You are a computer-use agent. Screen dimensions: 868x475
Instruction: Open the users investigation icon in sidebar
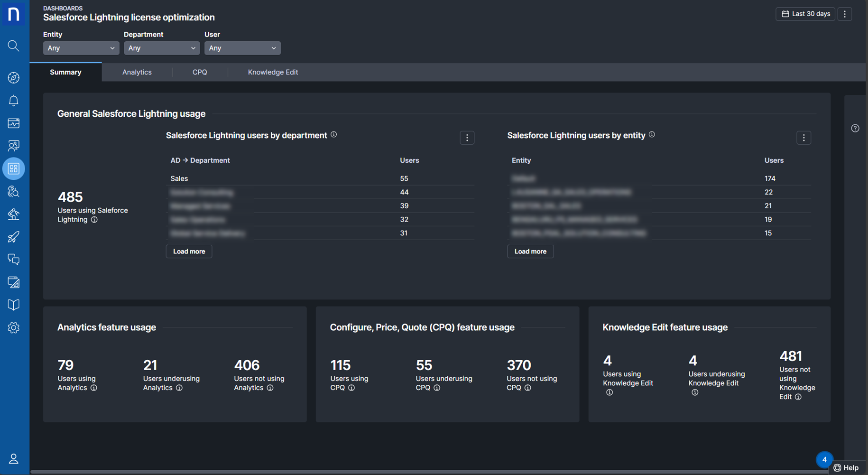point(14,146)
